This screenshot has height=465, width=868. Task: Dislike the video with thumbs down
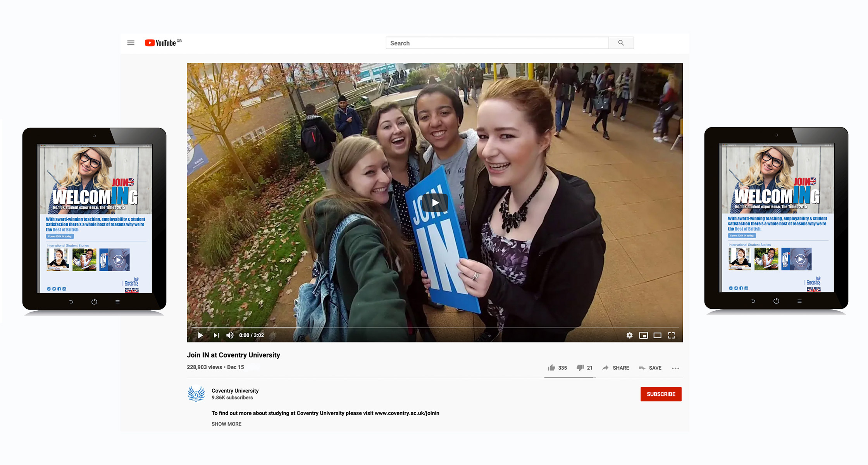point(580,368)
